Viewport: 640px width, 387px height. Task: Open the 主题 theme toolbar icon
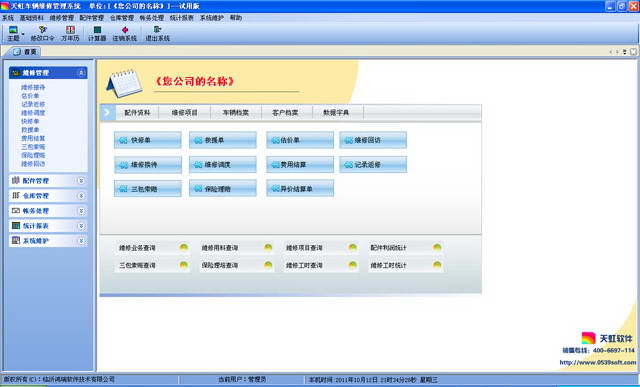click(x=13, y=33)
